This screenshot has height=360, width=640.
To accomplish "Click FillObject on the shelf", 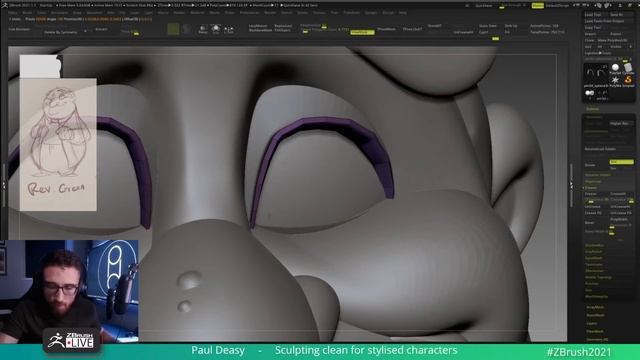I will tap(282, 30).
